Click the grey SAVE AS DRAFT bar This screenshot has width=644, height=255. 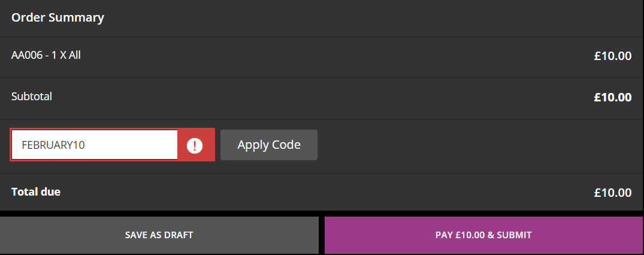tap(159, 235)
